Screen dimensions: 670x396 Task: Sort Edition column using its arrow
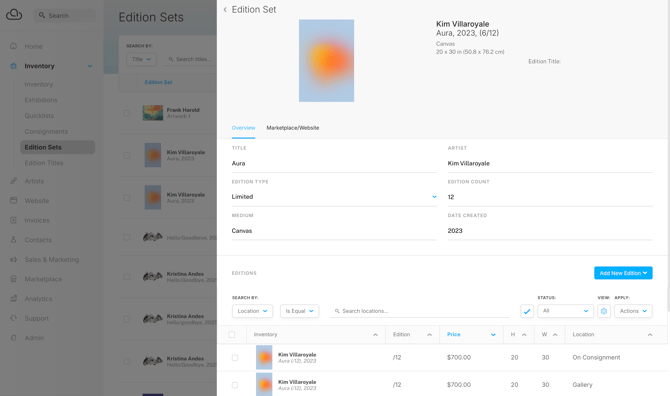click(x=429, y=334)
